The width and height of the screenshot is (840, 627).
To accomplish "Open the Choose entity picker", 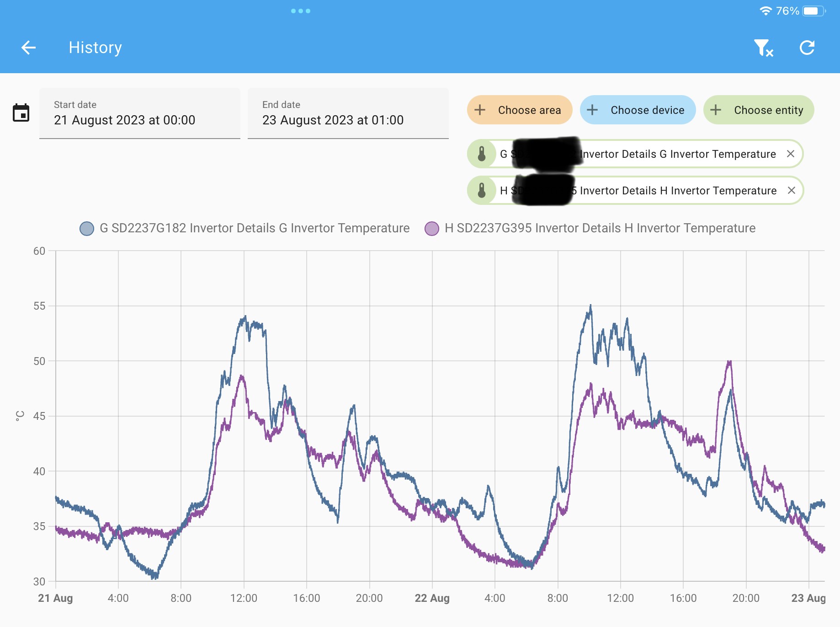I will (x=759, y=110).
